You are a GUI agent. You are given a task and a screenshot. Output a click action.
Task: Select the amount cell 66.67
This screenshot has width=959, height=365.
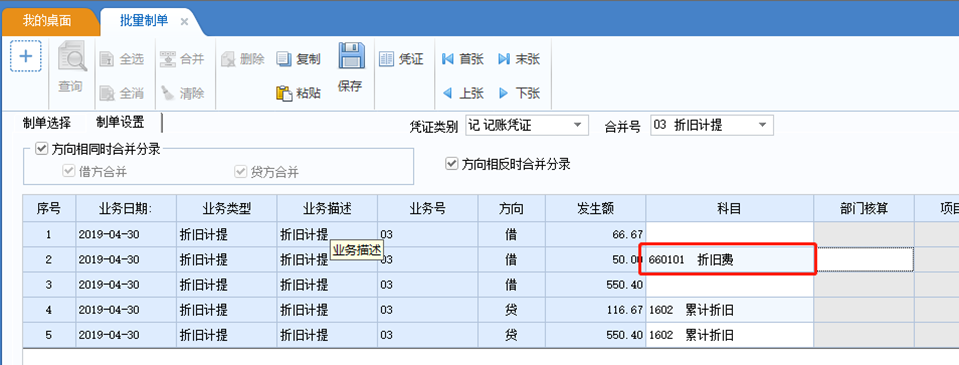595,234
